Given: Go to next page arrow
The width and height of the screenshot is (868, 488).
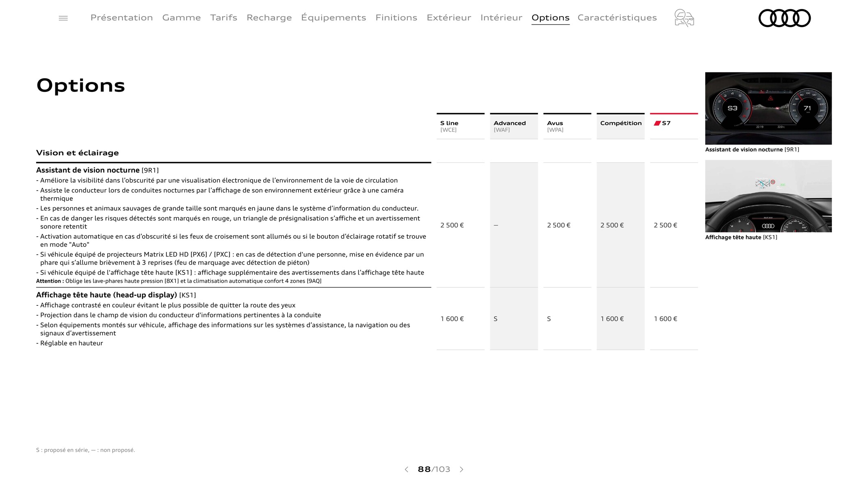Looking at the screenshot, I should tap(461, 469).
